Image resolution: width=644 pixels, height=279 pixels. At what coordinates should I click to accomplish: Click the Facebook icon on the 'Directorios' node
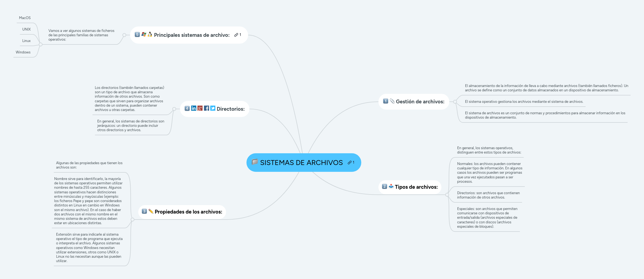pos(206,108)
